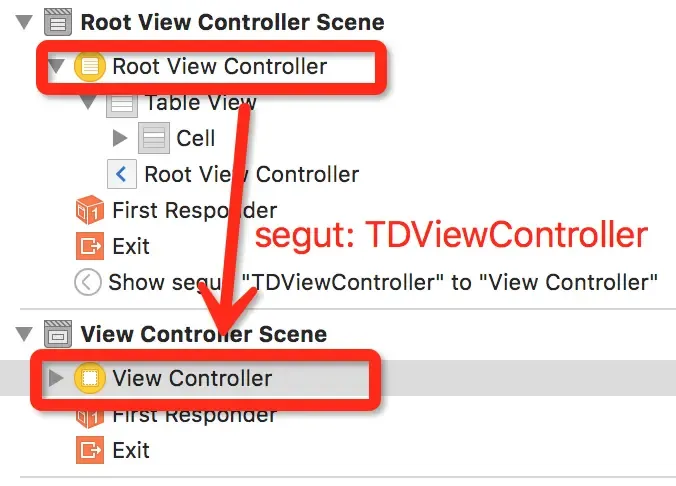Collapse the View Controller Scene triangle

click(24, 334)
